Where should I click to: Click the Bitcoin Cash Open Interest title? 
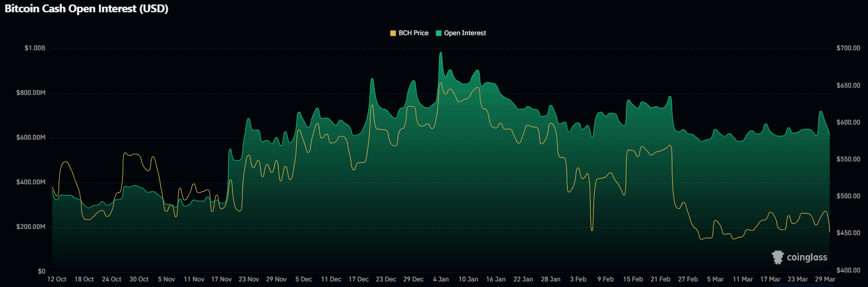click(x=86, y=9)
